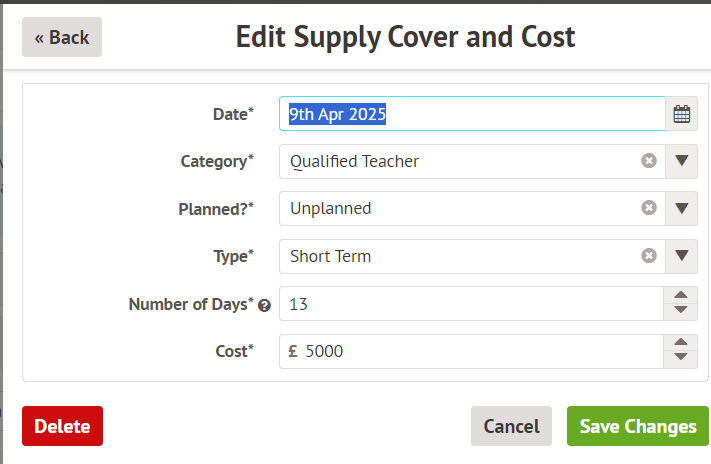Click the Number of Days help icon
The image size is (711, 464).
click(265, 305)
